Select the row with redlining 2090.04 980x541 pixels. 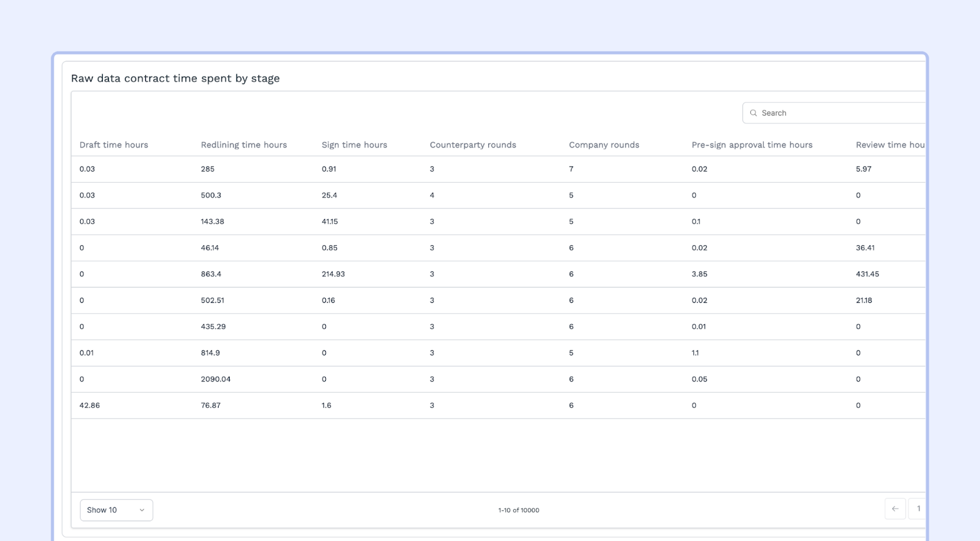216,379
